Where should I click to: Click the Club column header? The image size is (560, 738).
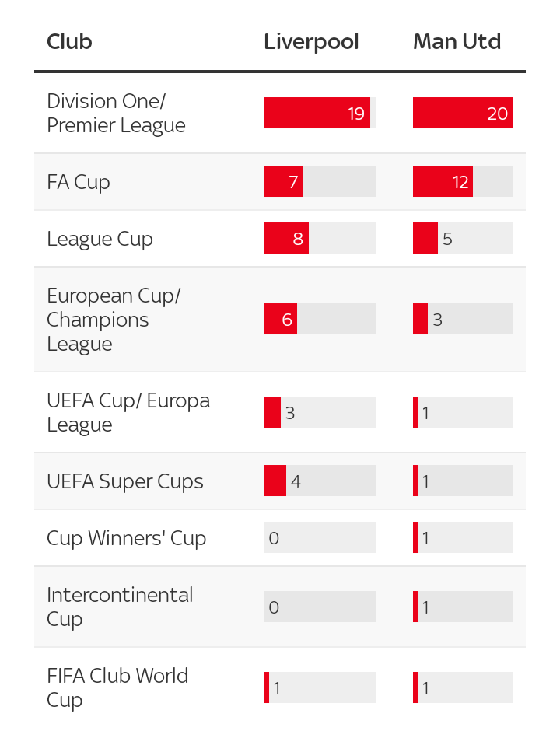pos(69,41)
